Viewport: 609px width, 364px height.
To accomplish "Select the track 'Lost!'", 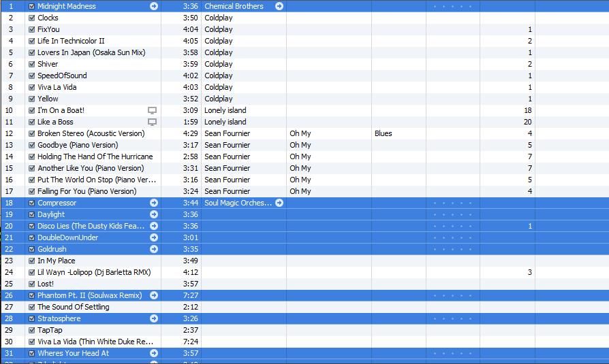I will (46, 284).
